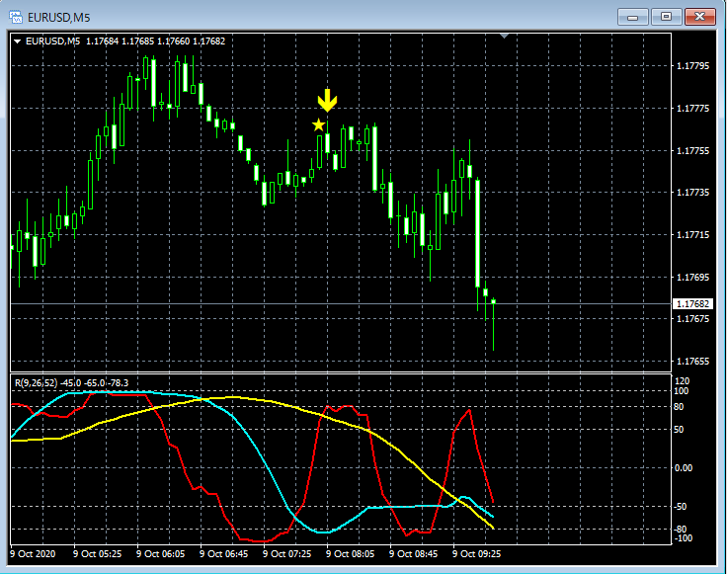Click the indicator scale value -100
Viewport: 728px width, 574px height.
coord(683,538)
